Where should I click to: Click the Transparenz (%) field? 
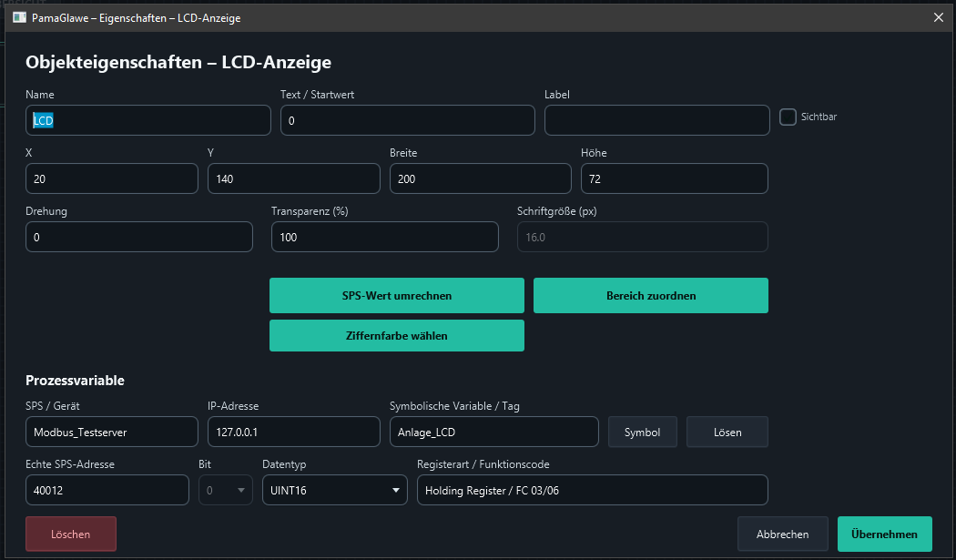[x=385, y=237]
